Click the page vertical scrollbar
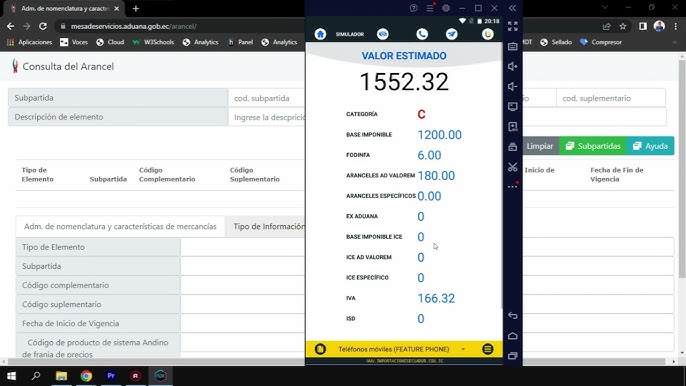The image size is (686, 386). click(x=682, y=168)
